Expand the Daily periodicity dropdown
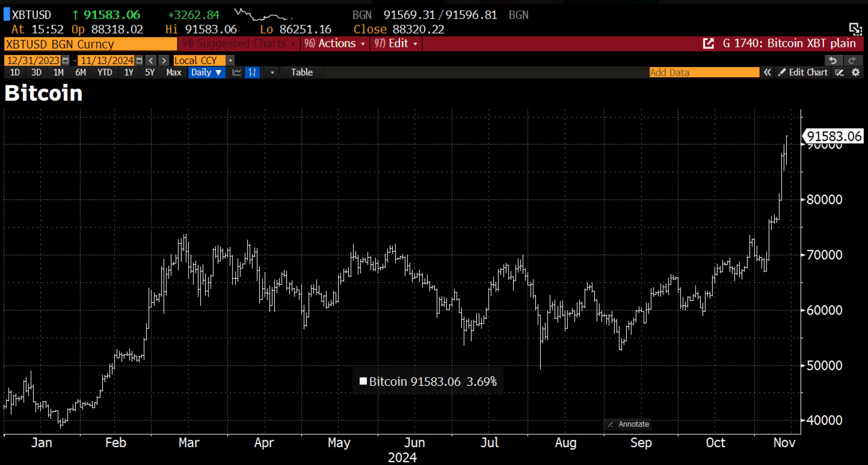868x465 pixels. tap(206, 73)
